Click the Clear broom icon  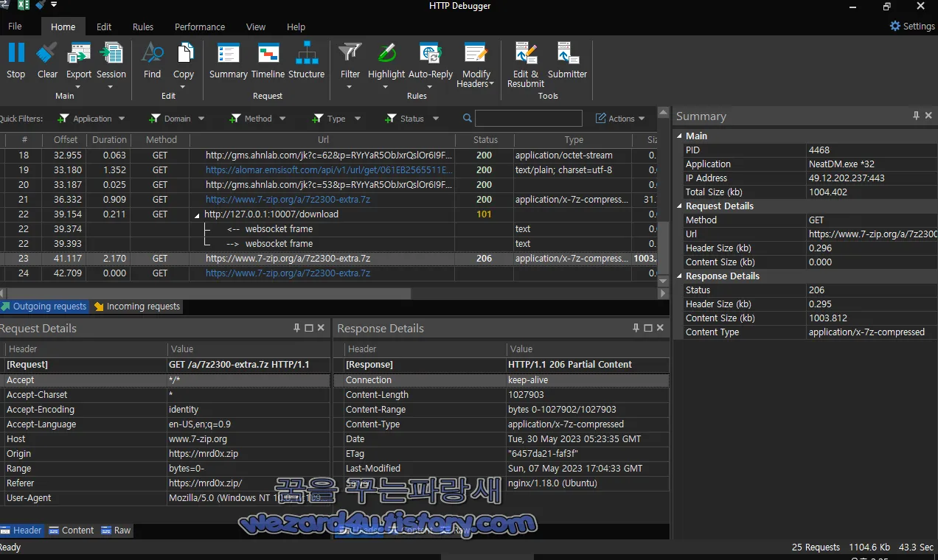pos(47,53)
